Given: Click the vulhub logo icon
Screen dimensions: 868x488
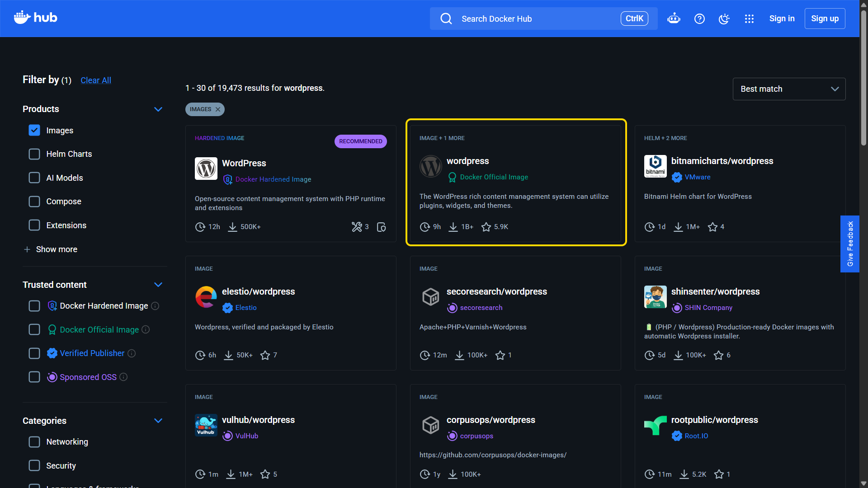Looking at the screenshot, I should click(x=206, y=425).
